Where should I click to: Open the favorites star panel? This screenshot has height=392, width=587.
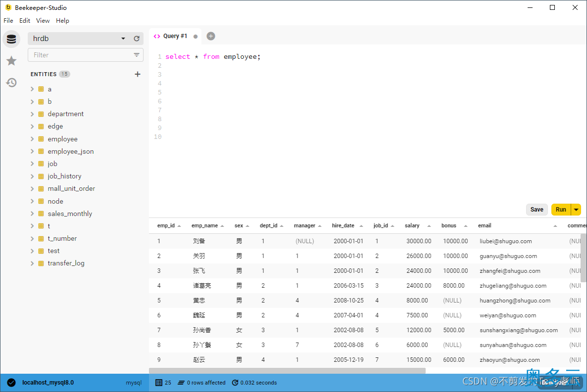pyautogui.click(x=11, y=61)
